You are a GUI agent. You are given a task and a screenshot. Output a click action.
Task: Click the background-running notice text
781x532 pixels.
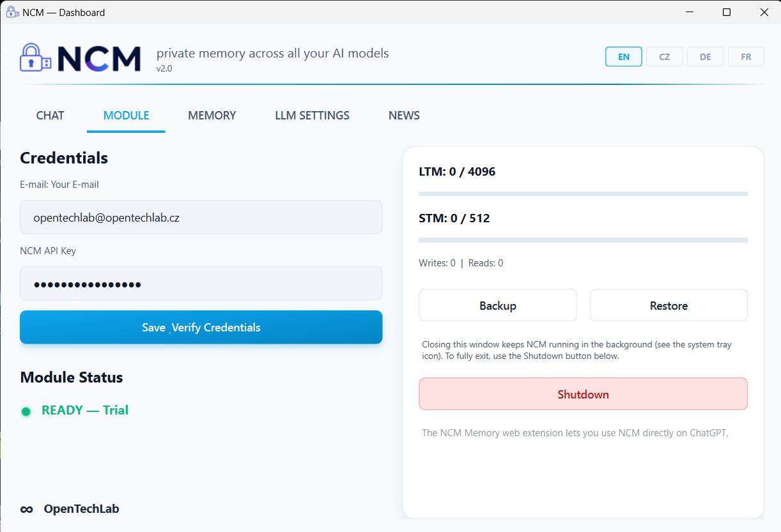576,350
